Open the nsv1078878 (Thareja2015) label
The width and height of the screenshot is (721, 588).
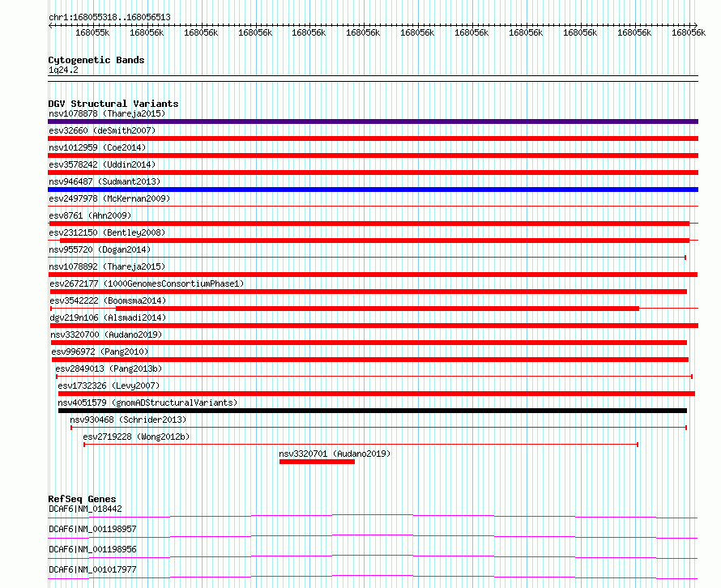tap(107, 113)
